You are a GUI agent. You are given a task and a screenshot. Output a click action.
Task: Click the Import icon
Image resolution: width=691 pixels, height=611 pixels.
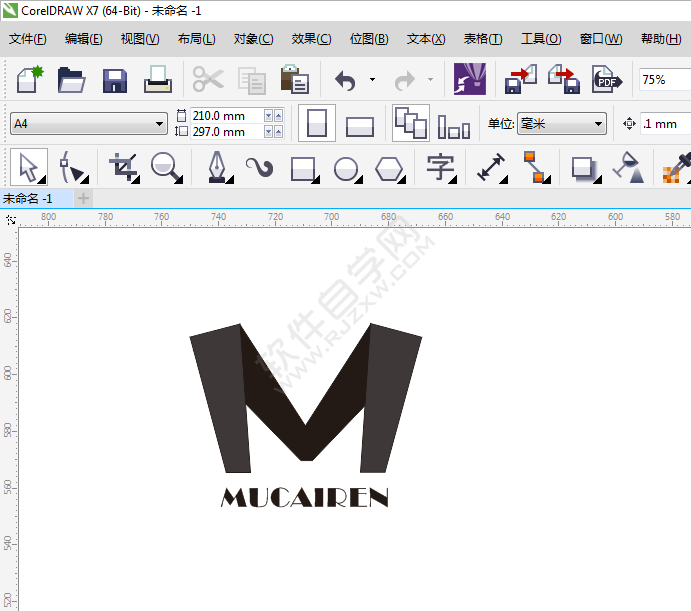point(520,79)
